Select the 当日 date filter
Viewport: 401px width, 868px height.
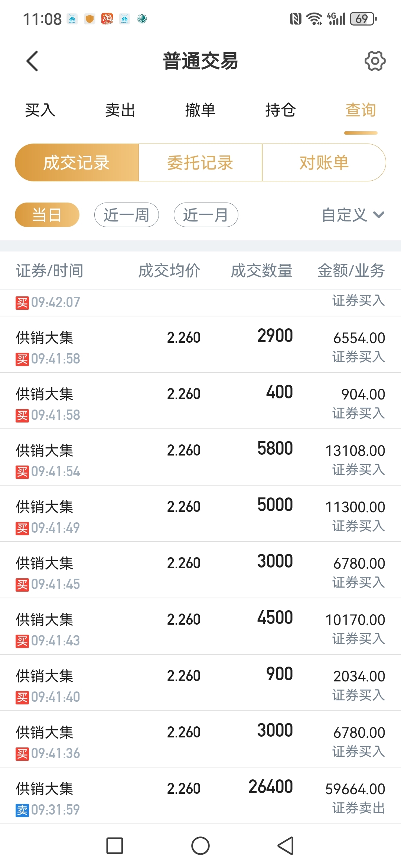pyautogui.click(x=47, y=215)
